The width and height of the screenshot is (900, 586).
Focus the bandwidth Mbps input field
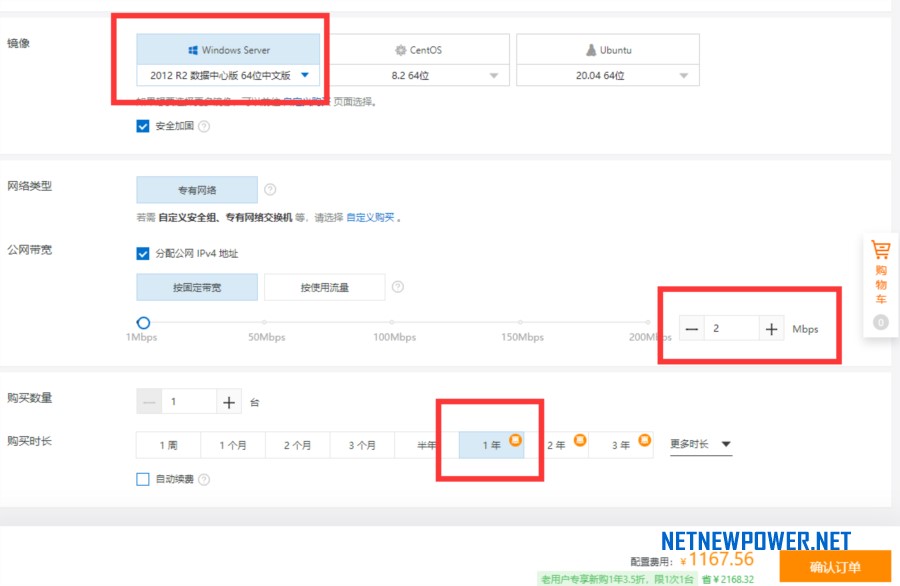[x=732, y=328]
